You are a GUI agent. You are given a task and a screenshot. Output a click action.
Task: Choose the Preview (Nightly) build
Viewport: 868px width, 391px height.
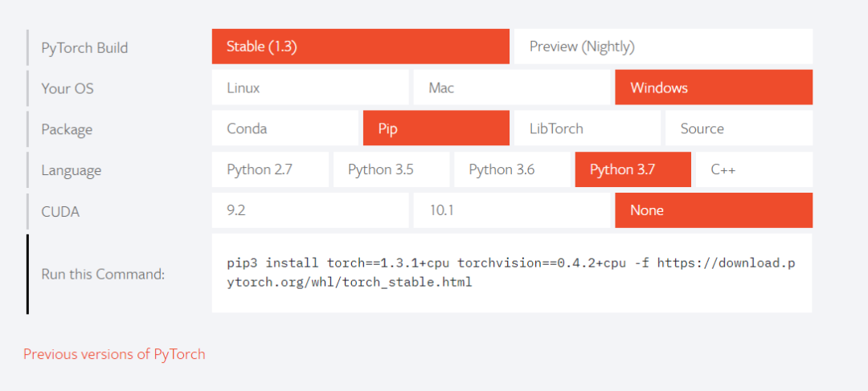point(663,47)
